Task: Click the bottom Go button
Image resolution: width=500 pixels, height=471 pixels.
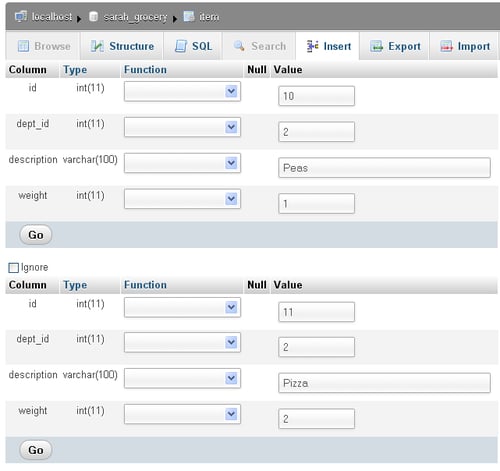Action: pyautogui.click(x=36, y=450)
